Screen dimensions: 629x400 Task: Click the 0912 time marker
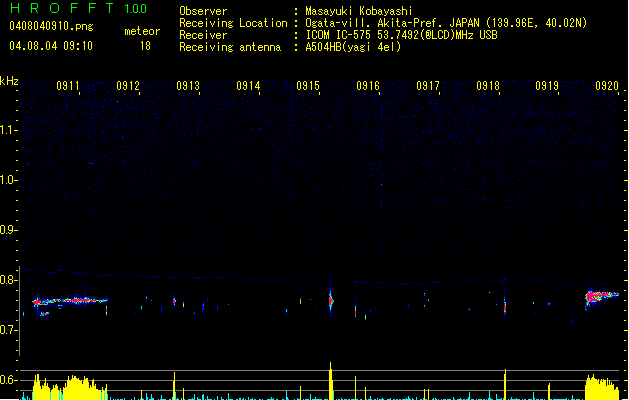coord(128,86)
